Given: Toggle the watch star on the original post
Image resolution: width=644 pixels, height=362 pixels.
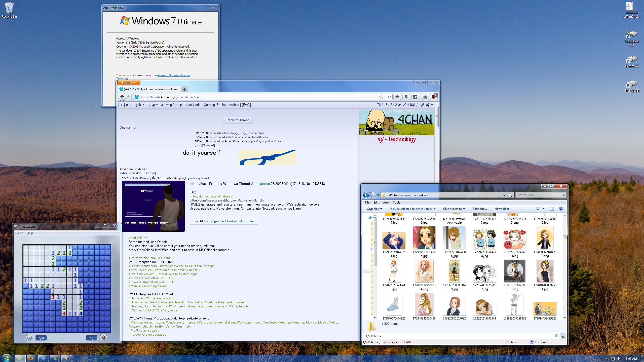Looking at the screenshot, I should (192, 184).
